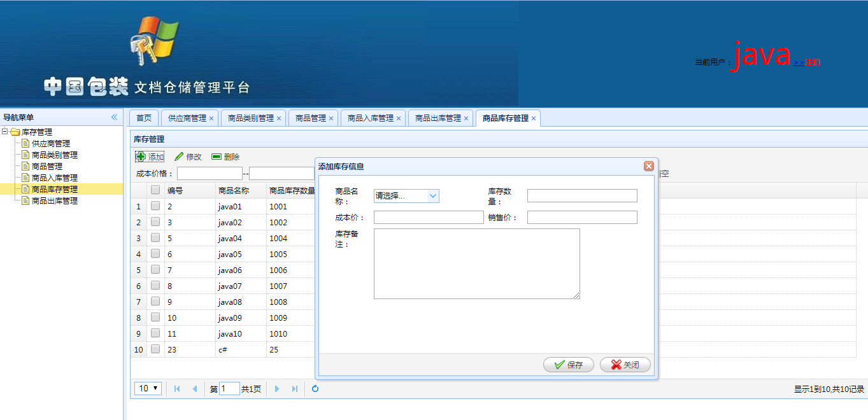The height and width of the screenshot is (420, 868).
Task: Check the row for java05
Action: (155, 253)
